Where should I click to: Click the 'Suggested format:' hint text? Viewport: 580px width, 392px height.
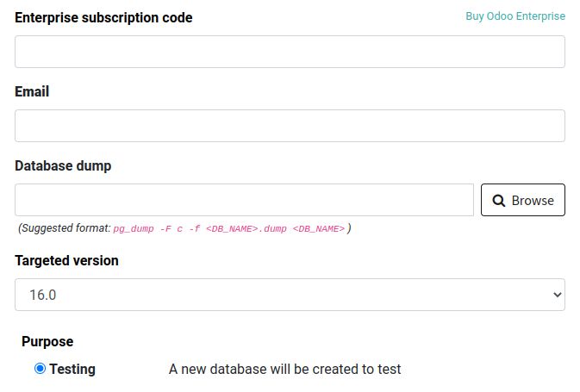point(65,228)
